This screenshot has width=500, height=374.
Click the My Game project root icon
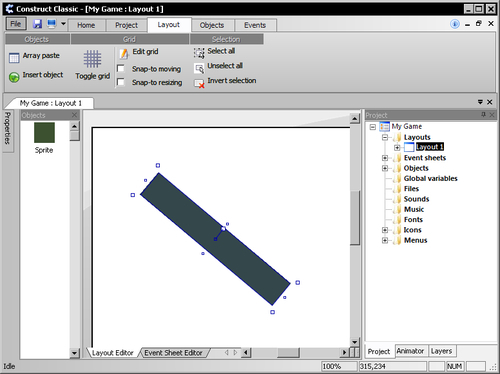click(384, 127)
